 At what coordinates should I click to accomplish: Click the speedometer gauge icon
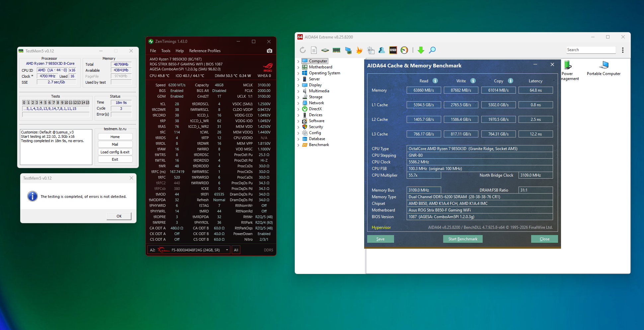(x=404, y=50)
